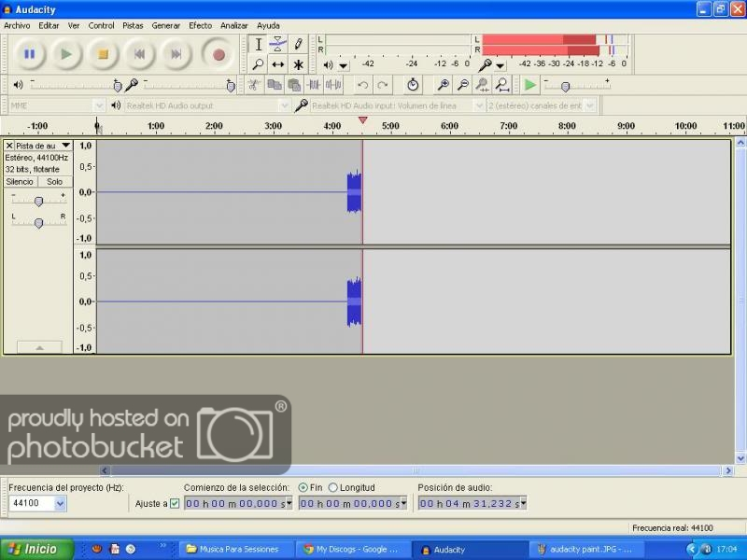747x560 pixels.
Task: Pause playback with the Pause button
Action: [x=29, y=54]
